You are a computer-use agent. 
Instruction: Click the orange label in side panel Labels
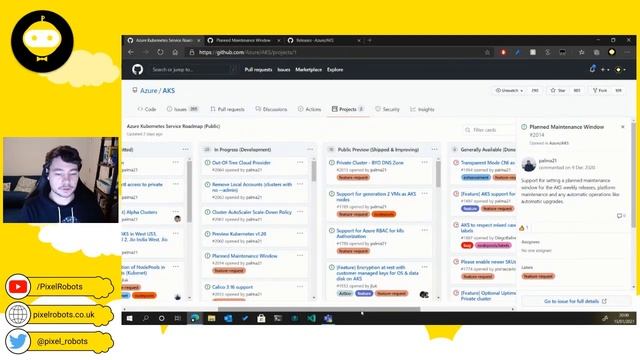tap(538, 276)
